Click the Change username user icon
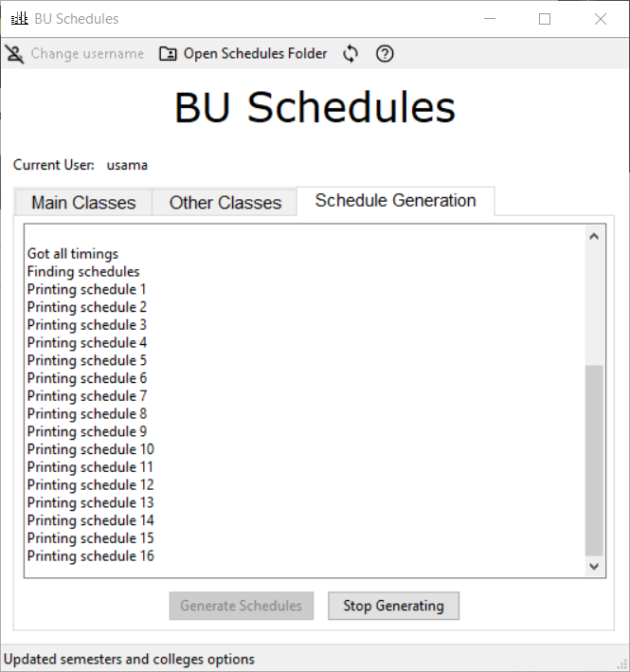 click(15, 54)
